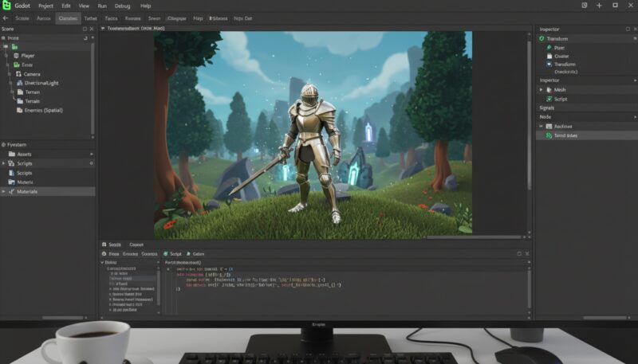This screenshot has height=364, width=638.
Task: Click the Scene tree vertical scrollbar
Action: [93, 88]
